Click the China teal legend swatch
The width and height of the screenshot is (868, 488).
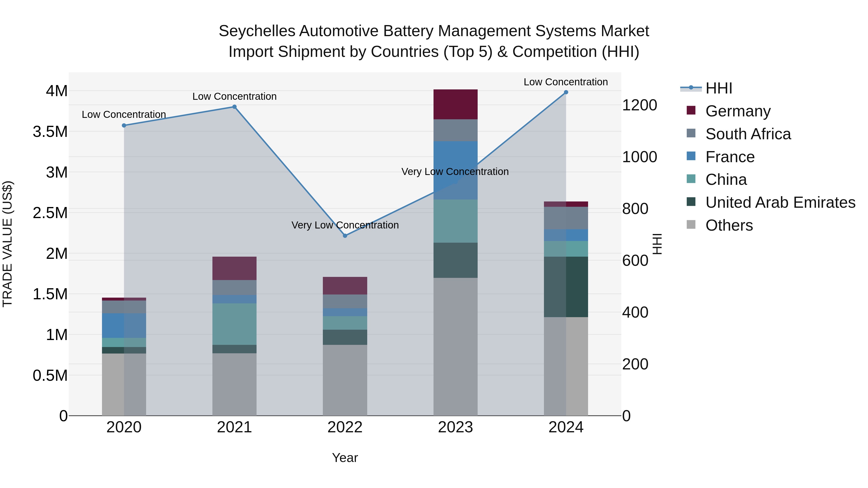pos(691,179)
